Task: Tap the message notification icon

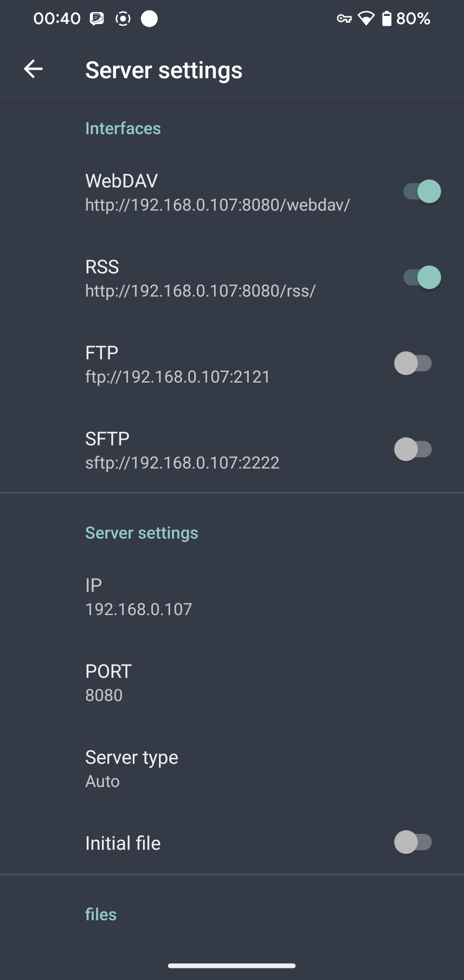Action: point(97,18)
